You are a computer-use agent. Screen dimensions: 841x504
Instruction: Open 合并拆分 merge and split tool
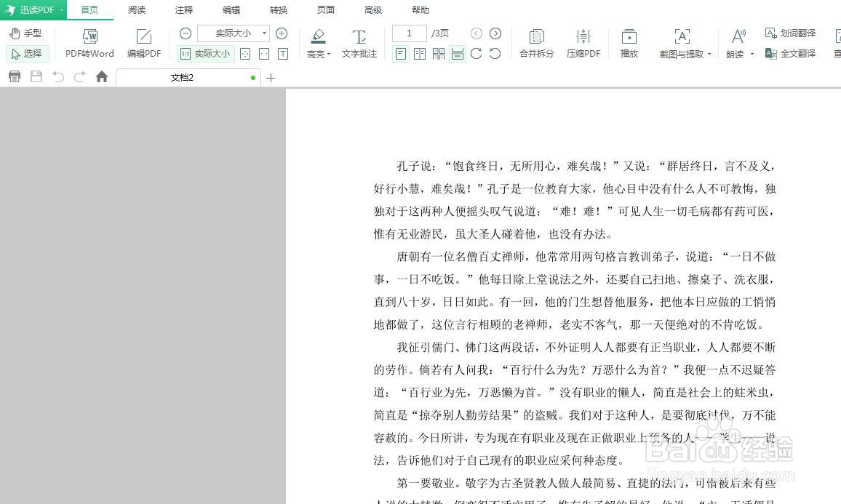pyautogui.click(x=536, y=44)
